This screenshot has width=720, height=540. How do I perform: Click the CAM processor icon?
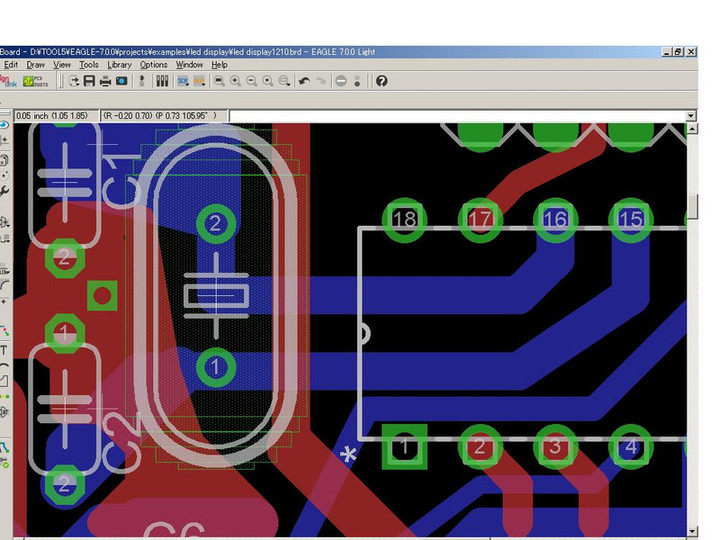[x=121, y=81]
